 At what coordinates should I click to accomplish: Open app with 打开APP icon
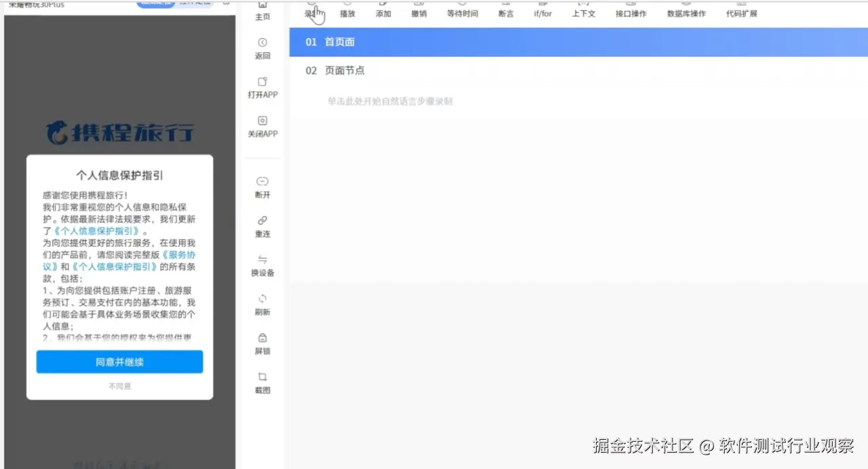262,81
